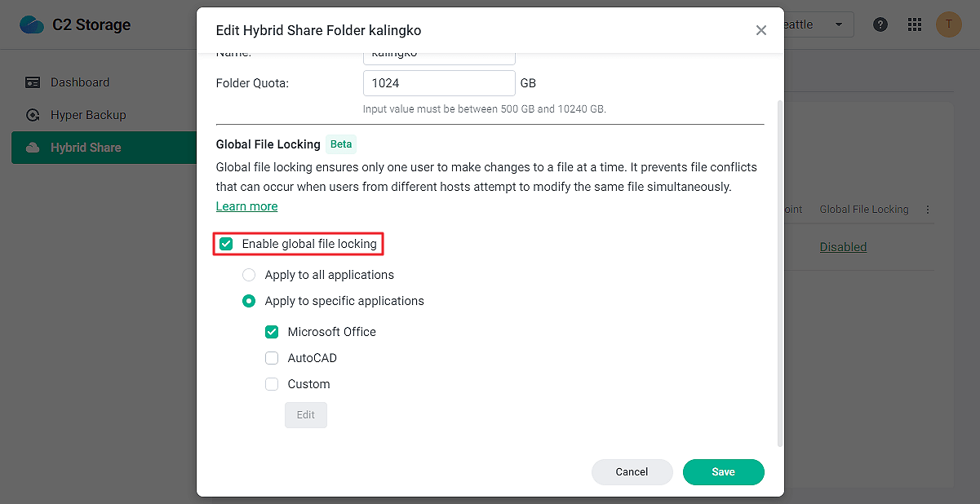The width and height of the screenshot is (980, 504).
Task: Click the Disabled status link
Action: [x=843, y=246]
